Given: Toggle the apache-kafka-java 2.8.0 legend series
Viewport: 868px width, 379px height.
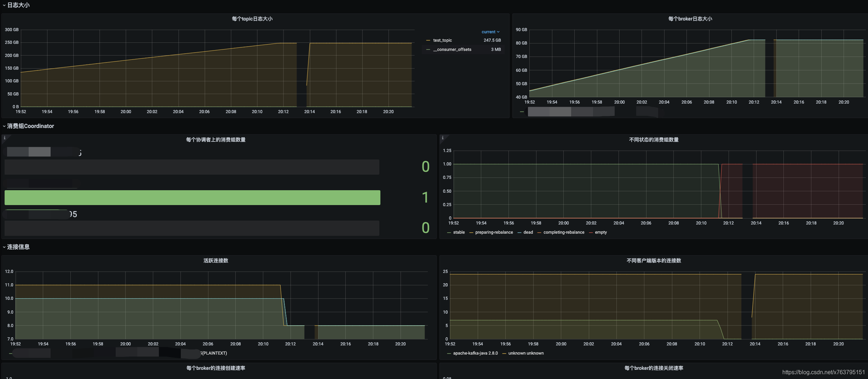Looking at the screenshot, I should [x=475, y=353].
